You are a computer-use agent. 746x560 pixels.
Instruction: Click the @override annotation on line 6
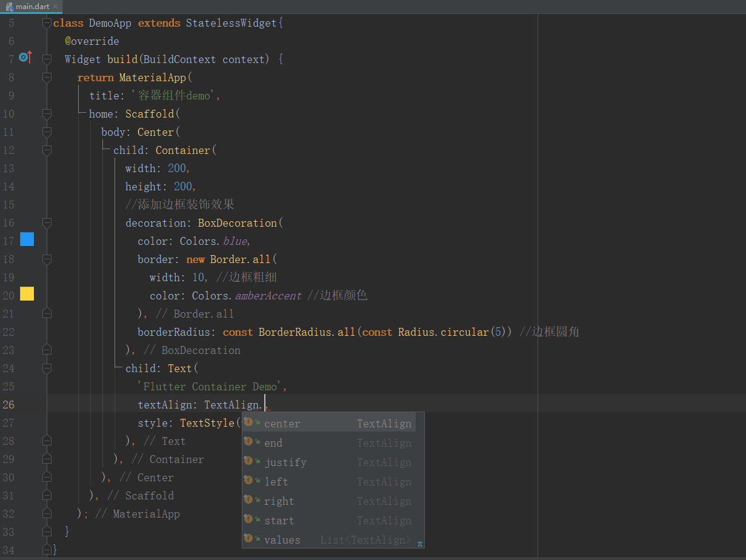pos(92,41)
